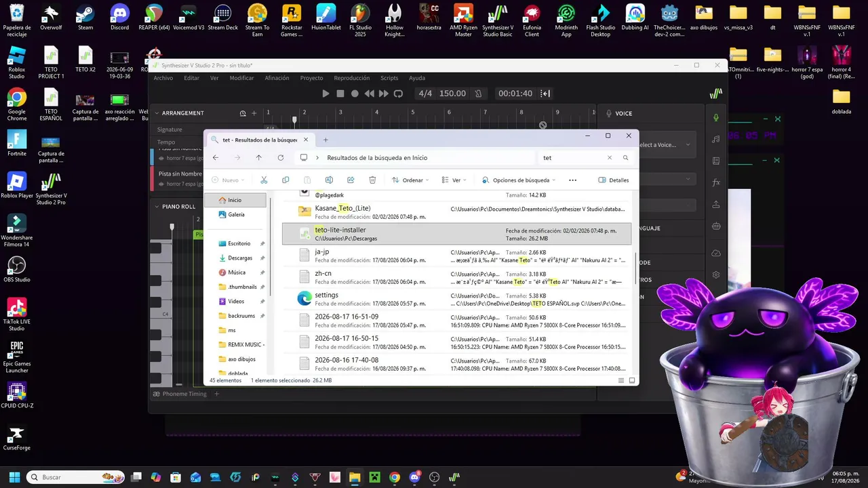
Task: Click the rewind button in Synthesizer V
Action: click(x=369, y=94)
